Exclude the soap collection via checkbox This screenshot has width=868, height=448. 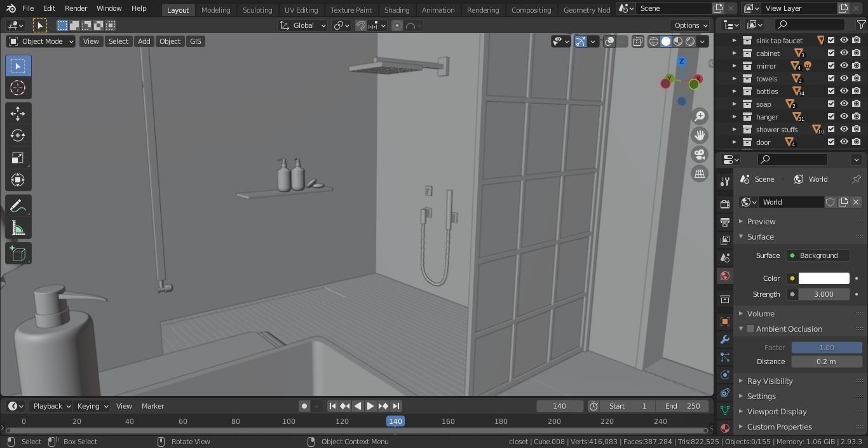[831, 104]
